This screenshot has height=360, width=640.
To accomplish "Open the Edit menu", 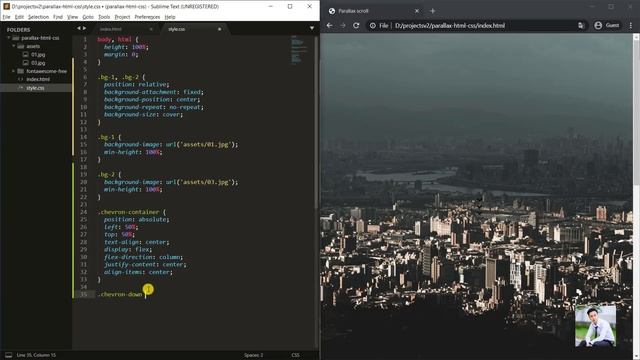I will tap(19, 17).
